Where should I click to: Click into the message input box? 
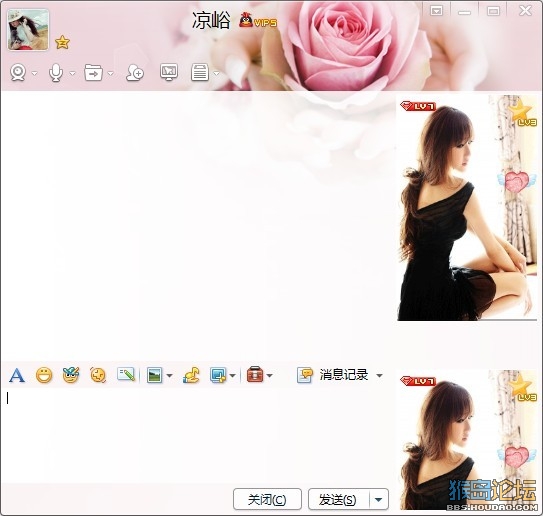point(197,435)
